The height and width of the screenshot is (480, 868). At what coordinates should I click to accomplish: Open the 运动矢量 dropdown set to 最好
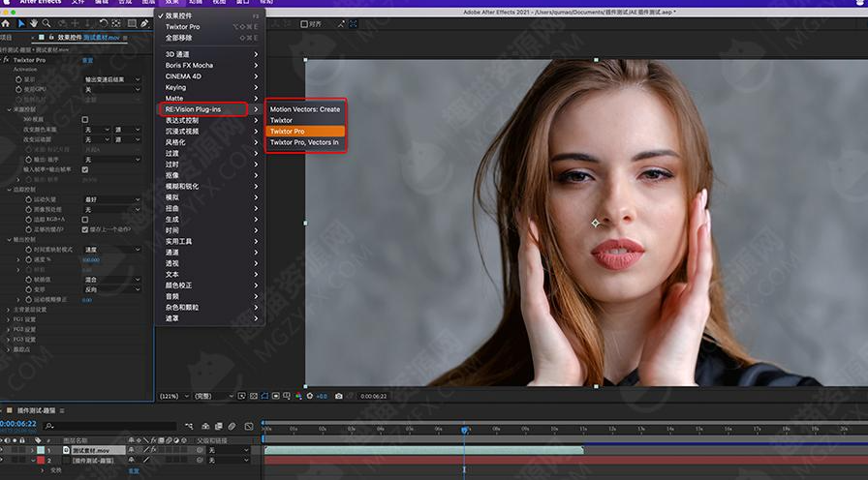[x=111, y=199]
